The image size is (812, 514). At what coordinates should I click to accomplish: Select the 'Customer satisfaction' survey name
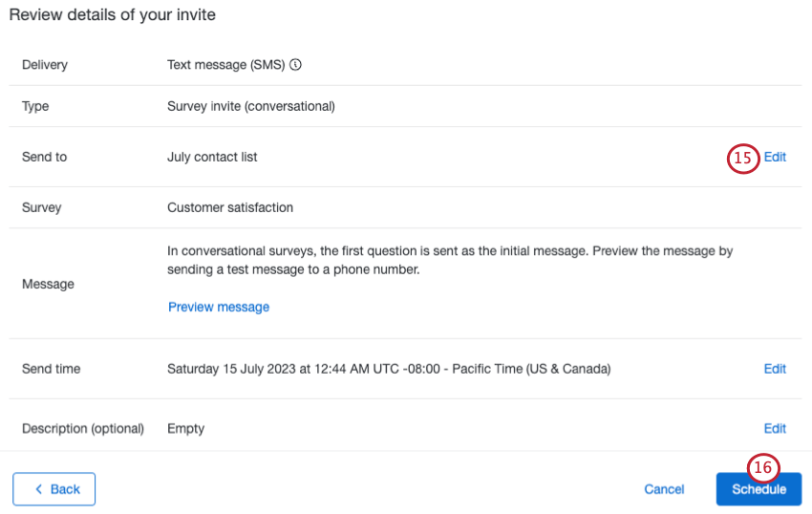click(230, 207)
